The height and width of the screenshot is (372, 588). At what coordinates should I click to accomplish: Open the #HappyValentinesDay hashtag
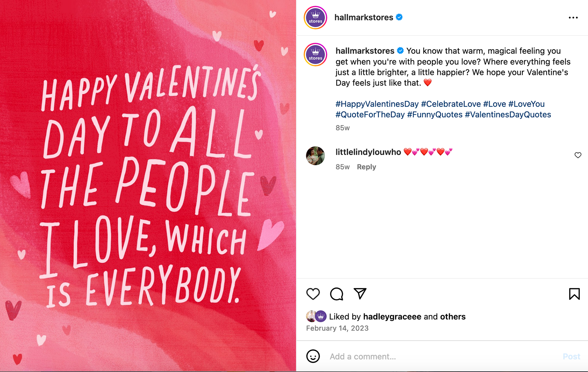(377, 104)
